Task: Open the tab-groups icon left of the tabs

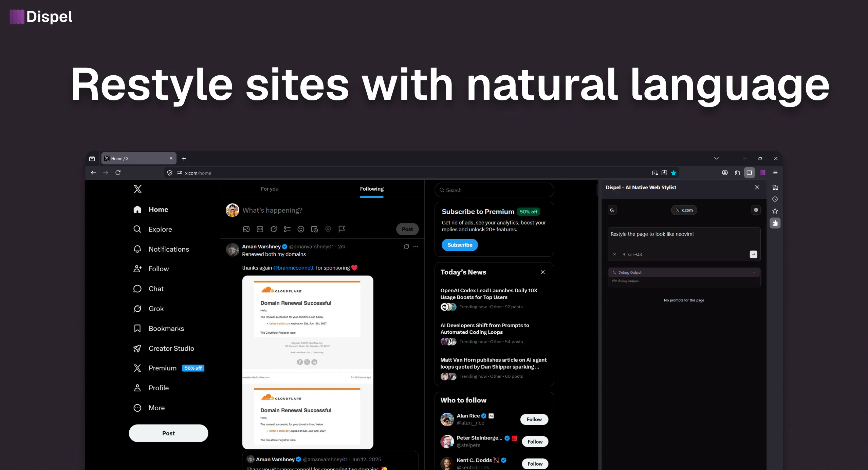Action: tap(92, 158)
